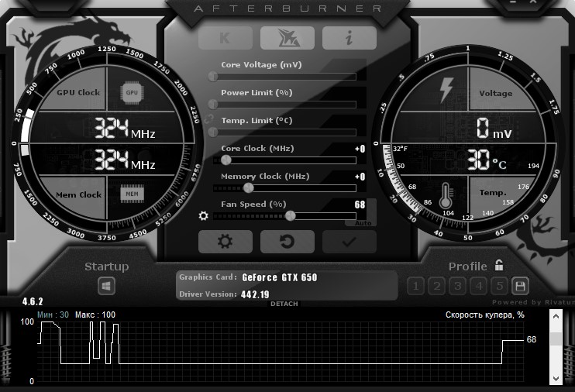Screen dimensions: 575x392
Task: Reset settings with the circular arrow button
Action: [287, 242]
